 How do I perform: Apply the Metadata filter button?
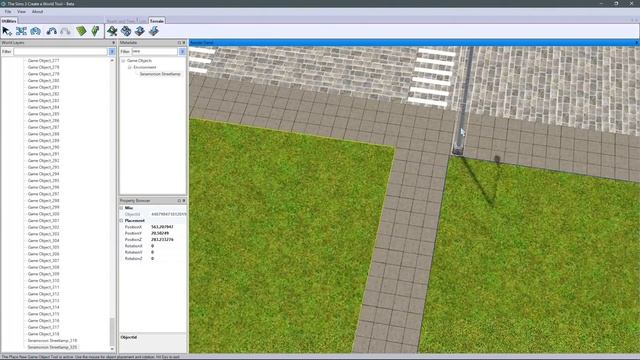point(182,51)
